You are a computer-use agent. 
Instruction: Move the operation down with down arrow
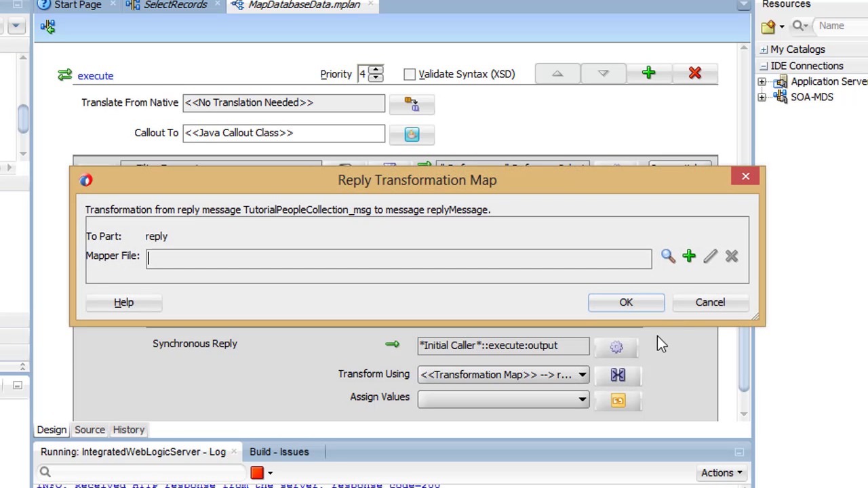[603, 73]
